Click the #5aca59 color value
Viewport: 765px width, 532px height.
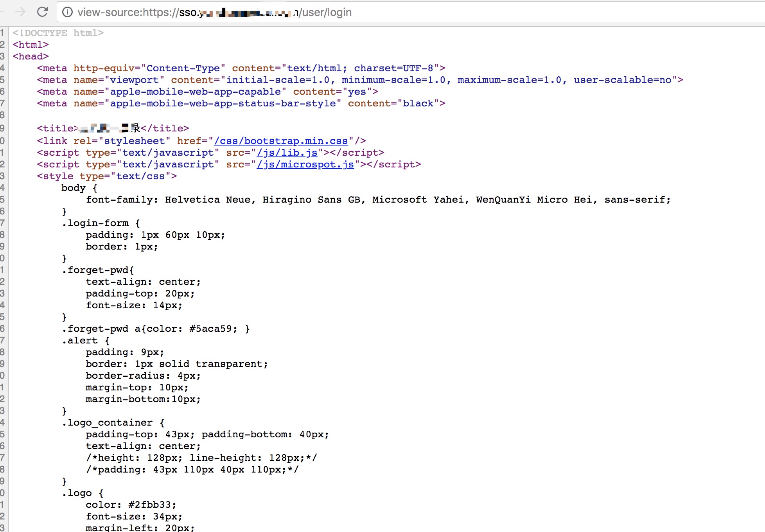(x=210, y=329)
